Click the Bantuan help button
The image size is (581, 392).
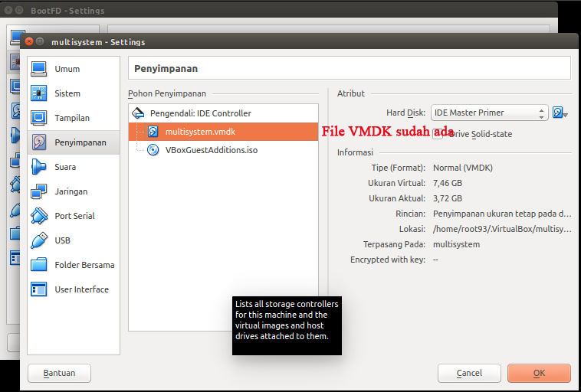point(59,373)
